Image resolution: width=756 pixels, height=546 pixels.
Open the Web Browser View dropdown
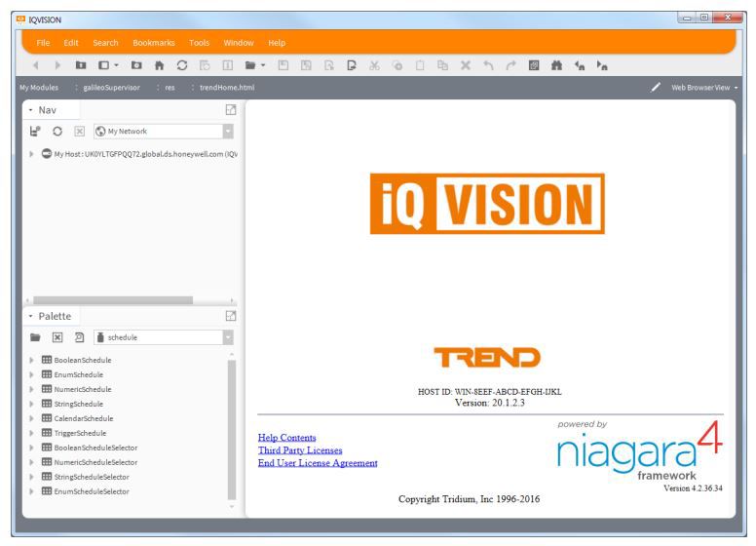click(x=736, y=88)
